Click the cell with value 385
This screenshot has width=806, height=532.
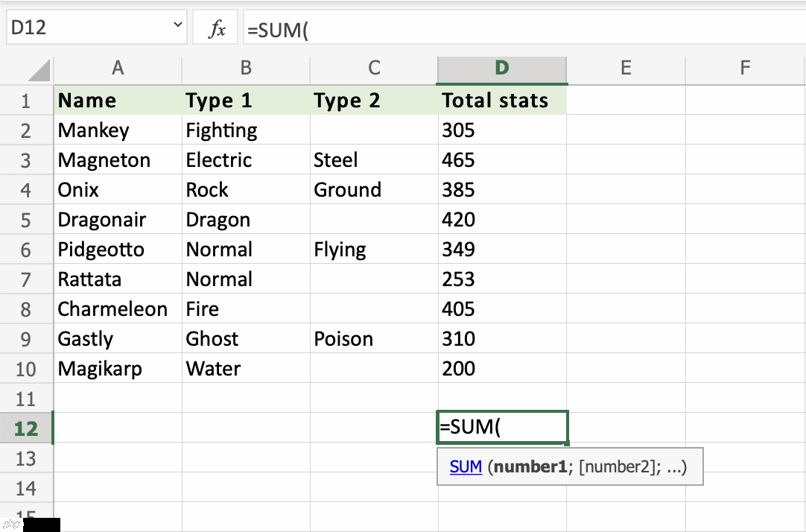[x=502, y=190]
